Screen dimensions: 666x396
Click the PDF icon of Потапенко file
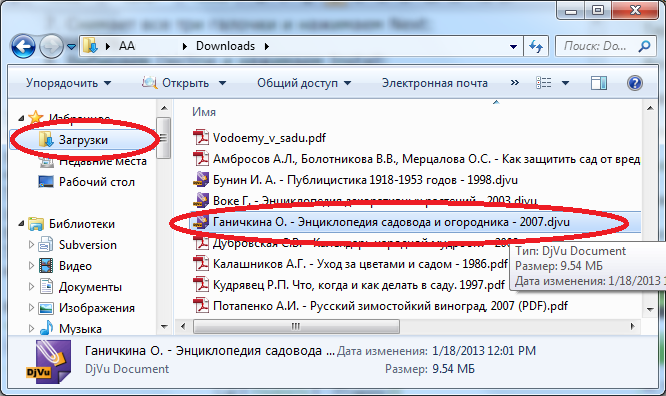(x=200, y=305)
